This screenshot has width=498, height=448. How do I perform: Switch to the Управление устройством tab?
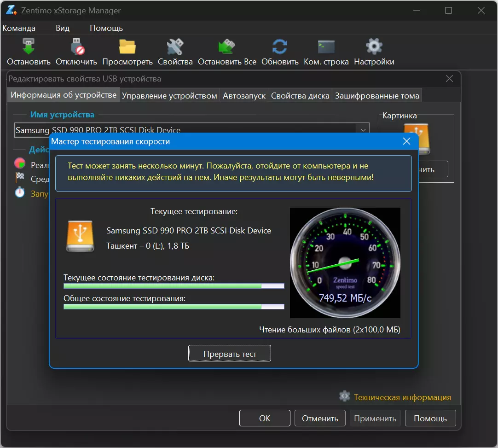(x=169, y=96)
